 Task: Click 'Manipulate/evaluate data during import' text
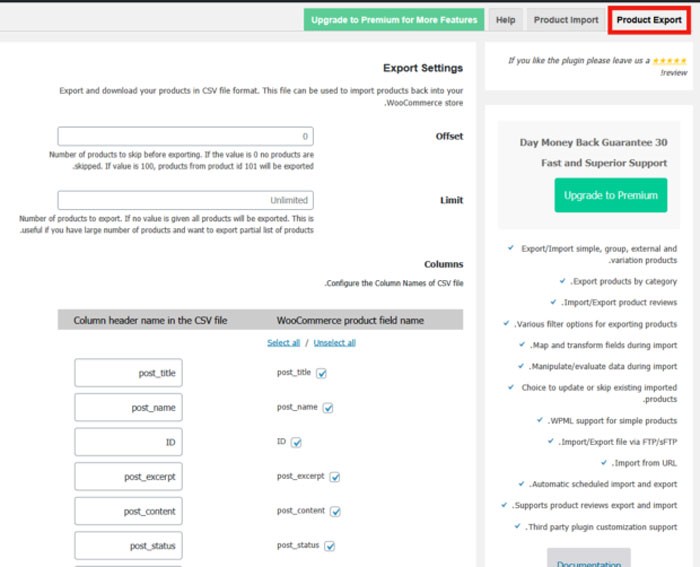(603, 367)
